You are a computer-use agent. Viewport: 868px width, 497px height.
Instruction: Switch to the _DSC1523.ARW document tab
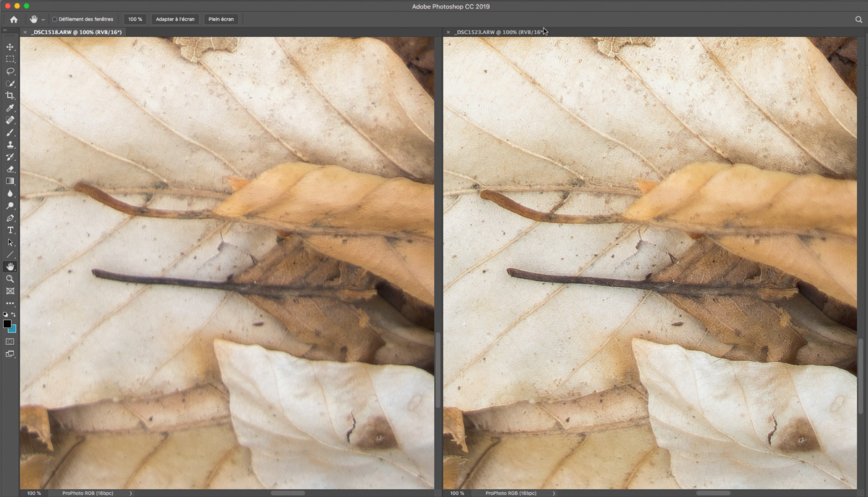click(x=498, y=33)
